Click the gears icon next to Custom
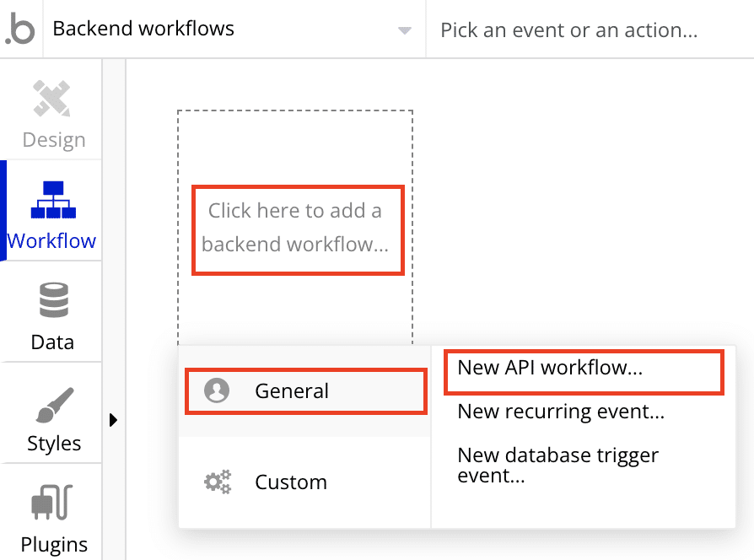This screenshot has height=560, width=754. pyautogui.click(x=218, y=482)
